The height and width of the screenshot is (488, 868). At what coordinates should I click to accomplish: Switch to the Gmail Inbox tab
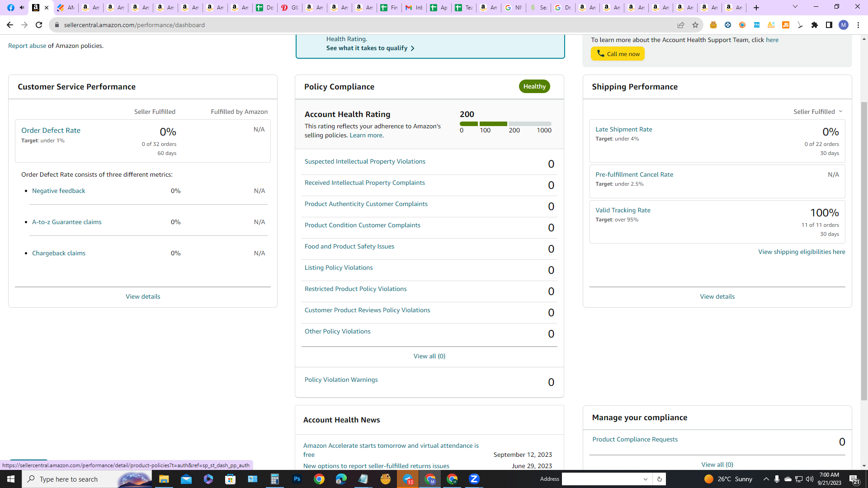click(414, 7)
